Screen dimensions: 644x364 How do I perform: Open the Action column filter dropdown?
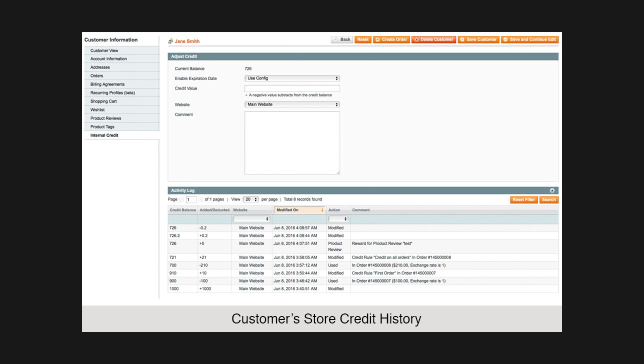coord(338,219)
